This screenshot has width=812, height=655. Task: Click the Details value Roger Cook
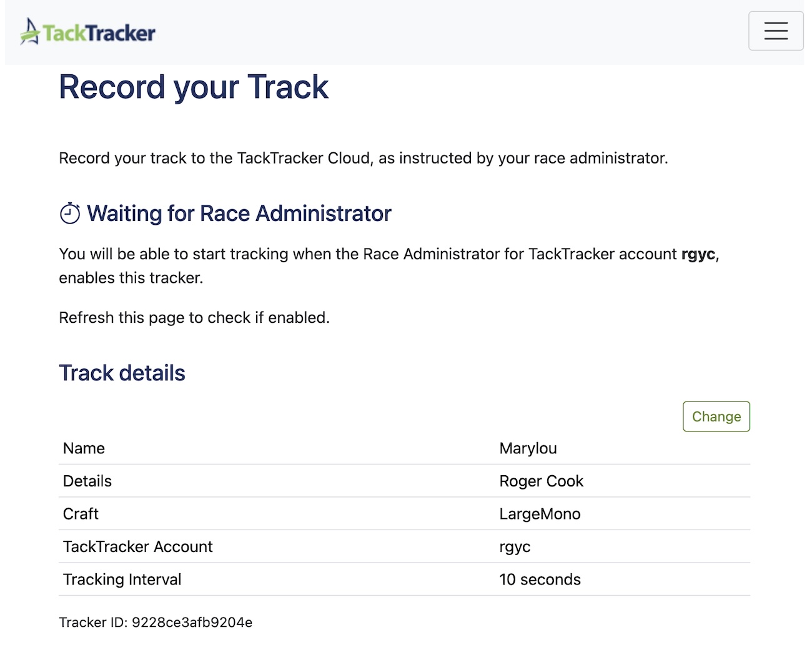tap(541, 481)
